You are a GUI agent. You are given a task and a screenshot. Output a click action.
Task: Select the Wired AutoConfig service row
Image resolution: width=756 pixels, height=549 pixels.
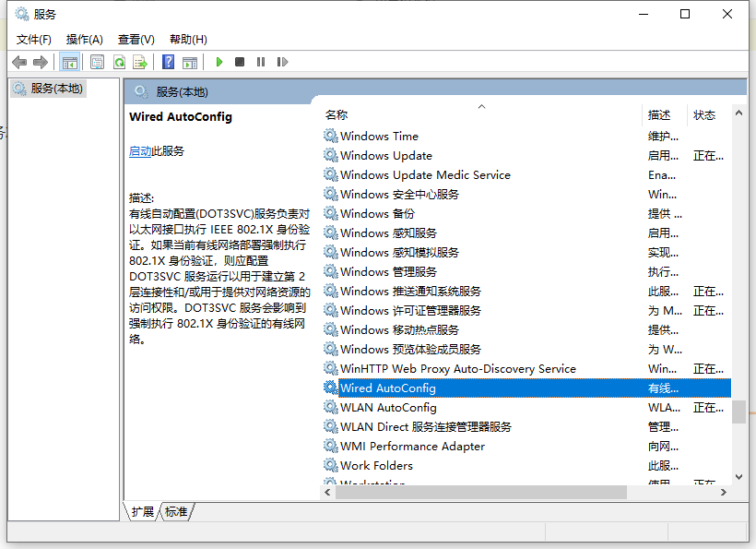(526, 388)
